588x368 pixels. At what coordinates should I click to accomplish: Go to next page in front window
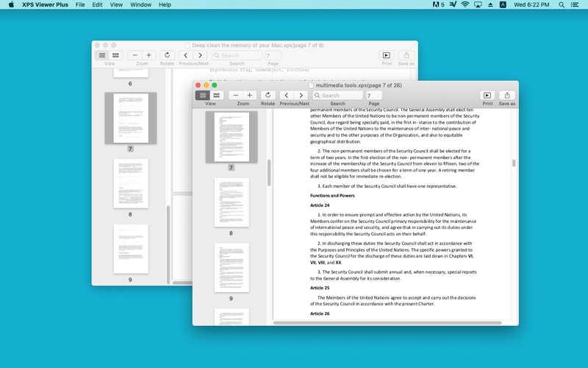pos(301,96)
